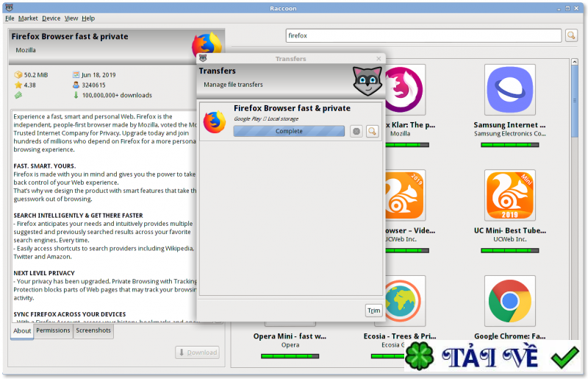Click the disabled Download button
The width and height of the screenshot is (588, 379).
coord(198,353)
